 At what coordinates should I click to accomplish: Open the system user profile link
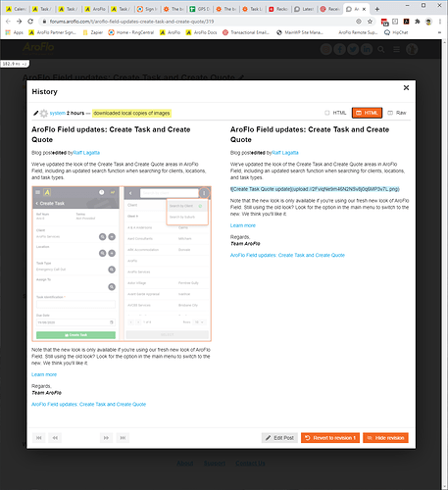click(58, 113)
